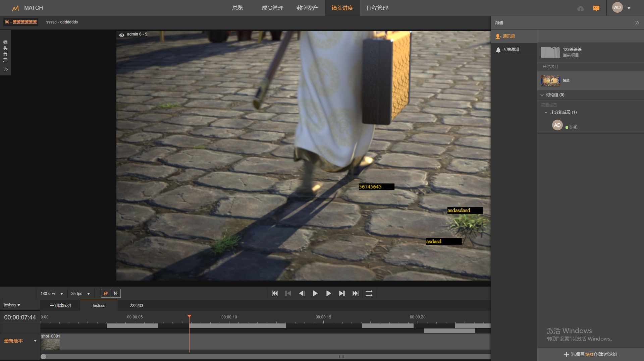
Task: Select the 123杀杀杀 current project
Action: point(590,52)
